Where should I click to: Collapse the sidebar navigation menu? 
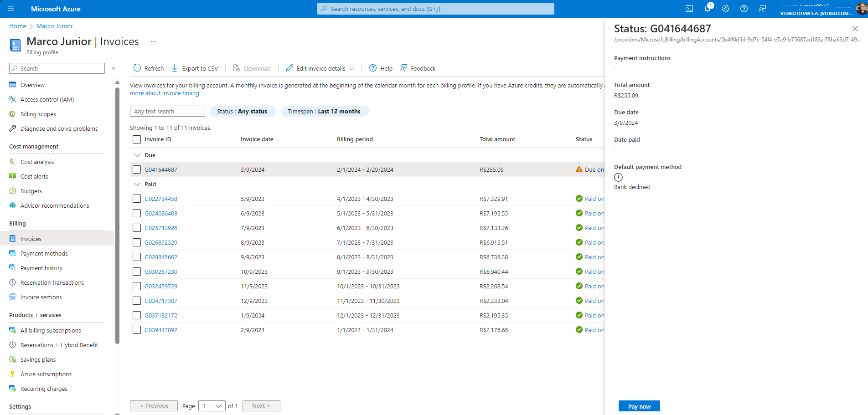[x=114, y=68]
